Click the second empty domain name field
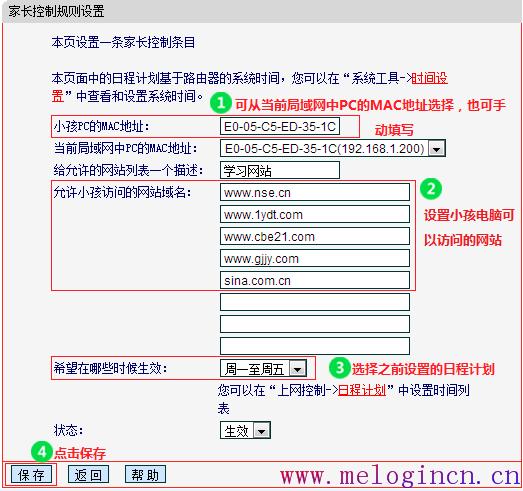This screenshot has height=491, width=523. pos(315,325)
